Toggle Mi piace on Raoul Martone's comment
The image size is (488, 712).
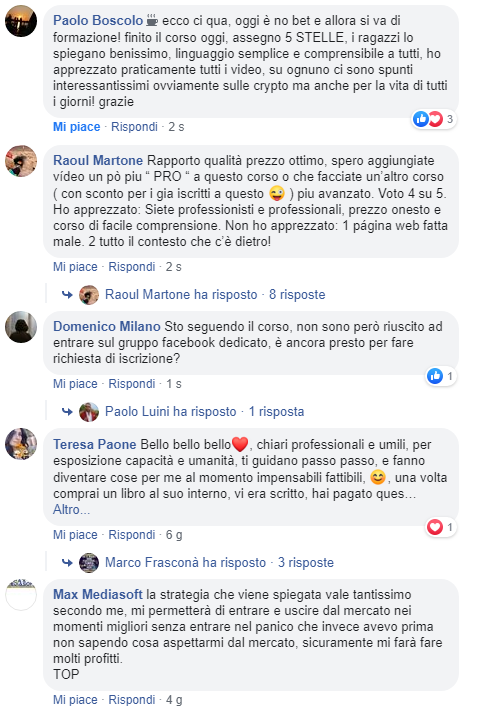[75, 267]
